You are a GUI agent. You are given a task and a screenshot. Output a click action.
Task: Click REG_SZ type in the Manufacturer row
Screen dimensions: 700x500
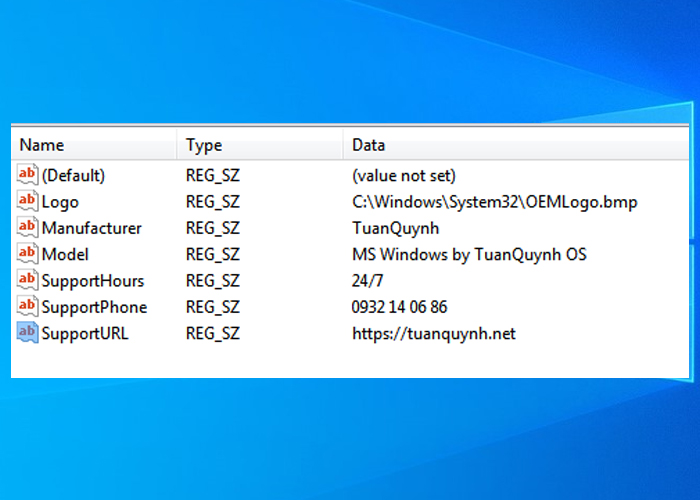point(213,228)
